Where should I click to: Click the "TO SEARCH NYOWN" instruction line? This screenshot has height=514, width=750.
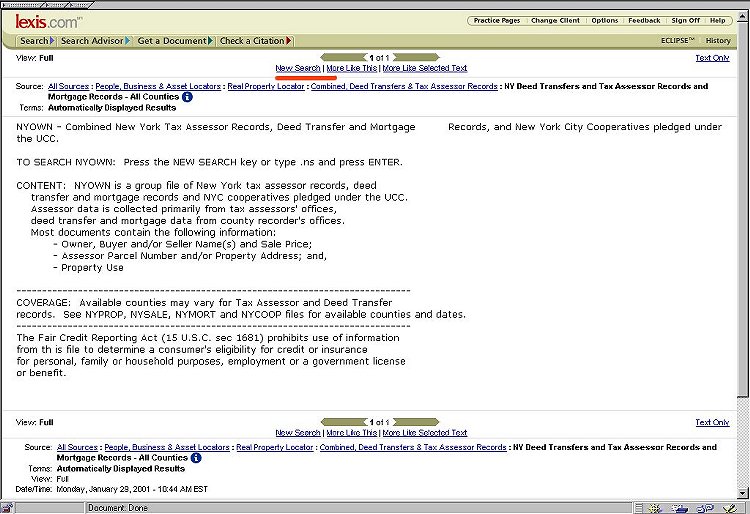pos(210,162)
